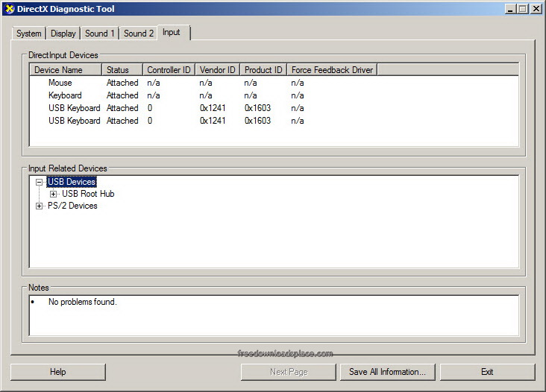Select the PS/2 Devices tree item
The height and width of the screenshot is (392, 546).
pyautogui.click(x=72, y=206)
